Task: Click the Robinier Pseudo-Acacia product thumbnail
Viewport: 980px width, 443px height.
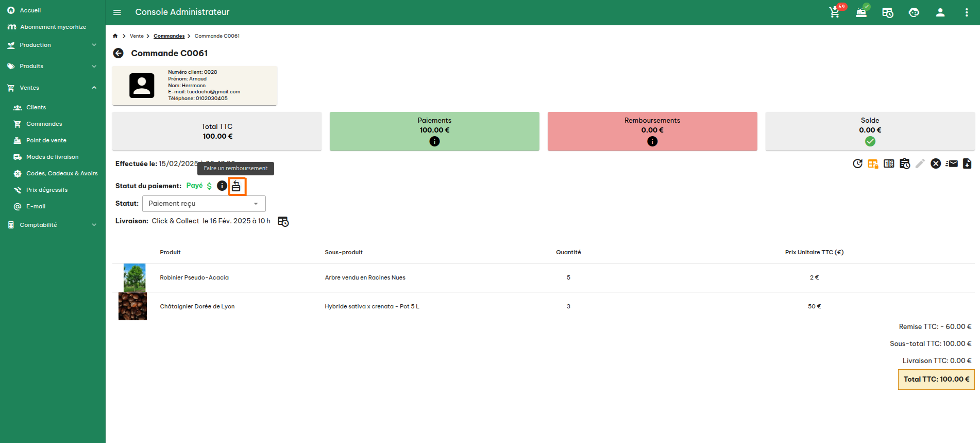Action: click(x=134, y=277)
